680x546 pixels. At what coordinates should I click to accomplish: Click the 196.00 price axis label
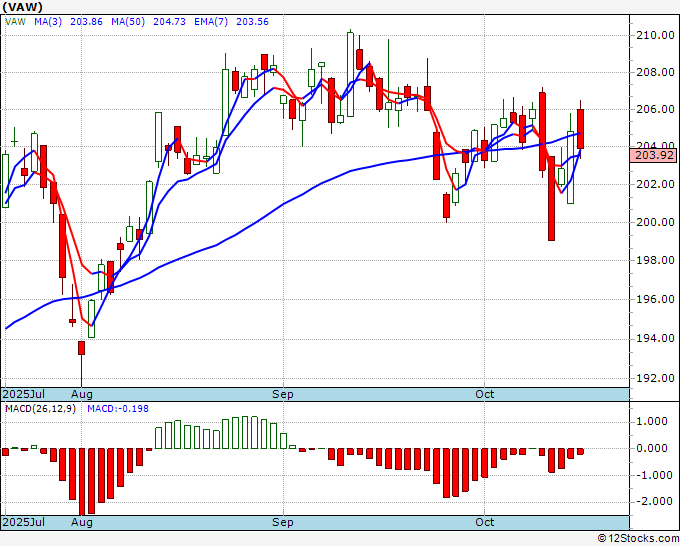click(655, 299)
